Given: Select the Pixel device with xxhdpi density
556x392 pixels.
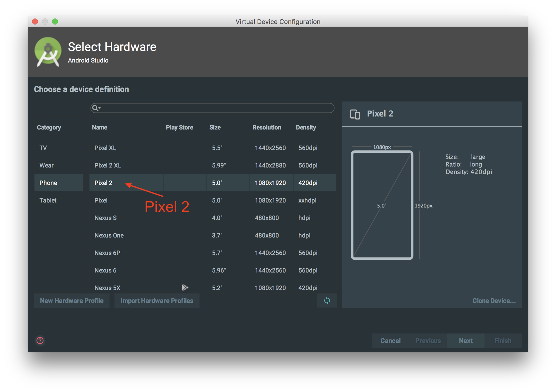Looking at the screenshot, I should coord(212,200).
